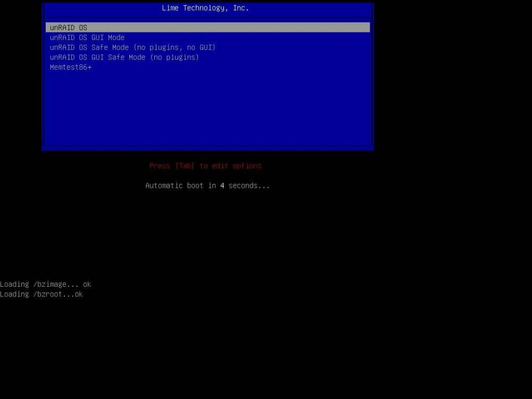The width and height of the screenshot is (532, 399).
Task: Click the Lime Technology, Inc. title text
Action: [x=205, y=8]
